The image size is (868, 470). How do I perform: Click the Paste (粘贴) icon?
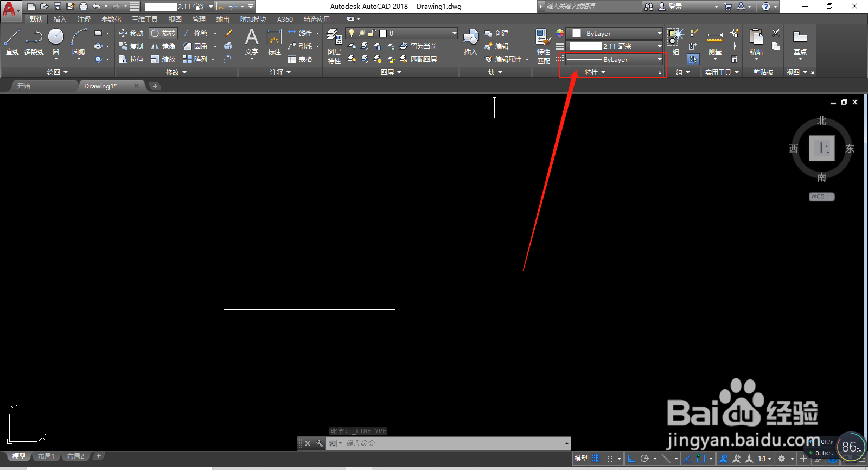(756, 43)
